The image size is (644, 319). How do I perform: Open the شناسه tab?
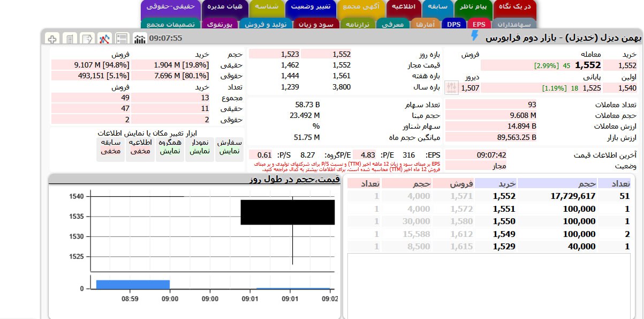(x=267, y=8)
